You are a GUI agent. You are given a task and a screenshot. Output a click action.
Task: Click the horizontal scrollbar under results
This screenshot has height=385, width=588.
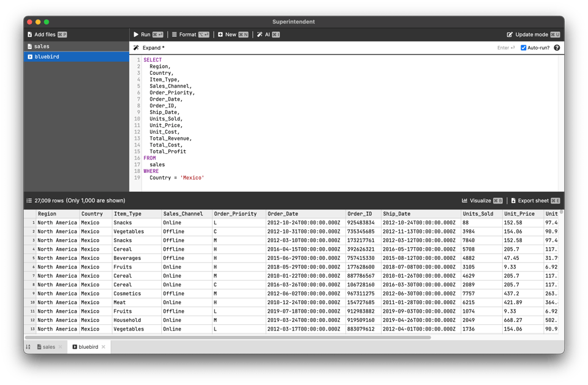[227, 337]
